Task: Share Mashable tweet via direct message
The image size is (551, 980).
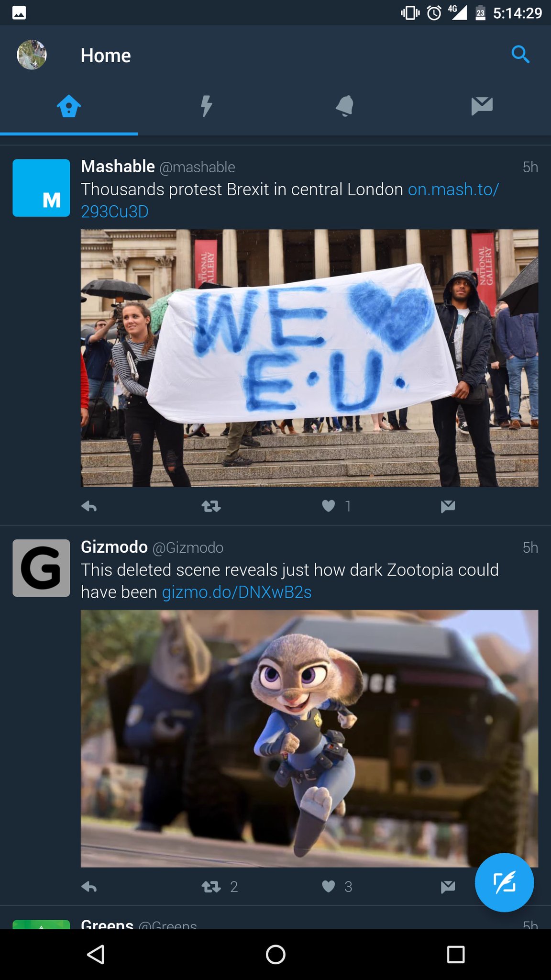Action: tap(448, 506)
